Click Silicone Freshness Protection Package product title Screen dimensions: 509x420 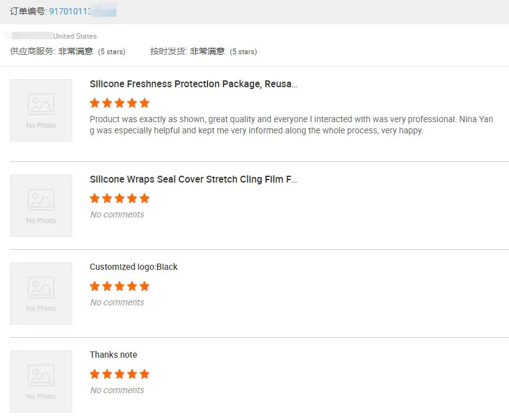coord(193,84)
